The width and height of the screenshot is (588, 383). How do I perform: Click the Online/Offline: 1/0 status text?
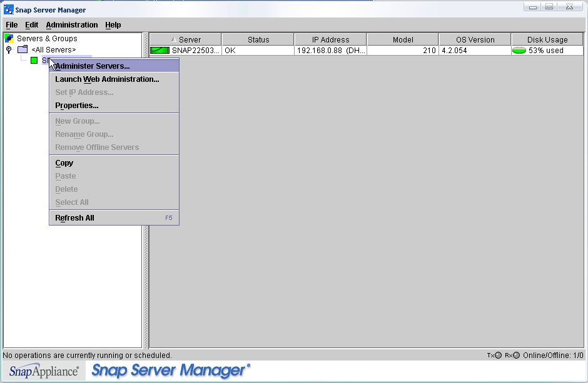point(553,356)
